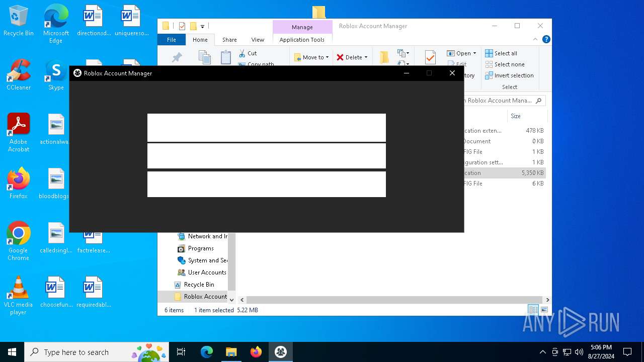
Task: Select the choosefun Word document on desktop
Action: pos(56,292)
